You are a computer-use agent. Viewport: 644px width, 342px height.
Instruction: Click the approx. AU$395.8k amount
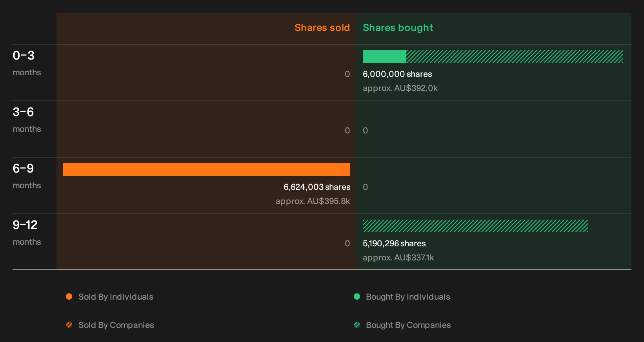pyautogui.click(x=313, y=201)
